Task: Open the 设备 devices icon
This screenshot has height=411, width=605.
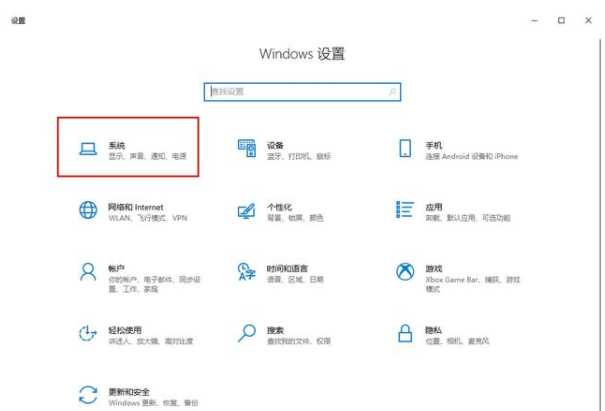Action: tap(247, 148)
